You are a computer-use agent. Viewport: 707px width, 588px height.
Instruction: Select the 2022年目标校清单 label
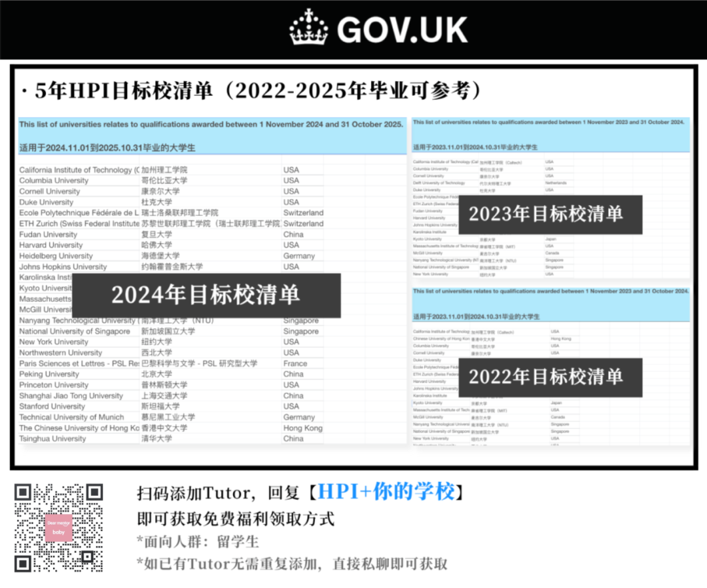pos(550,377)
